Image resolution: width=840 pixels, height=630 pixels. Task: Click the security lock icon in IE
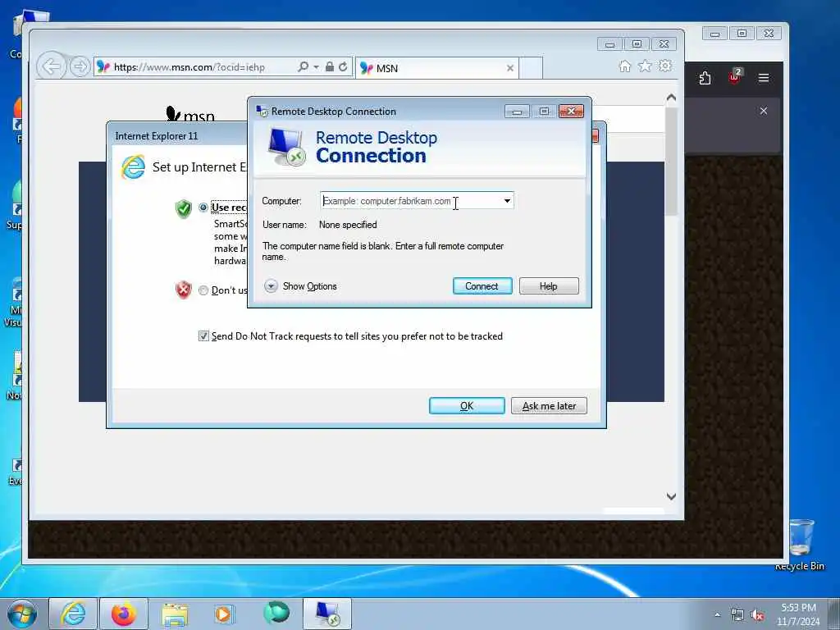click(x=330, y=67)
